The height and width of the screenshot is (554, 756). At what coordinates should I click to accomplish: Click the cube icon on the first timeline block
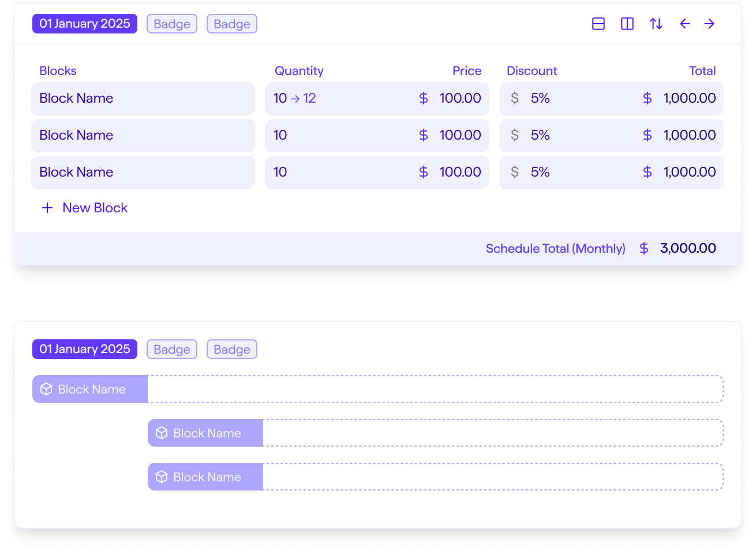pyautogui.click(x=46, y=390)
